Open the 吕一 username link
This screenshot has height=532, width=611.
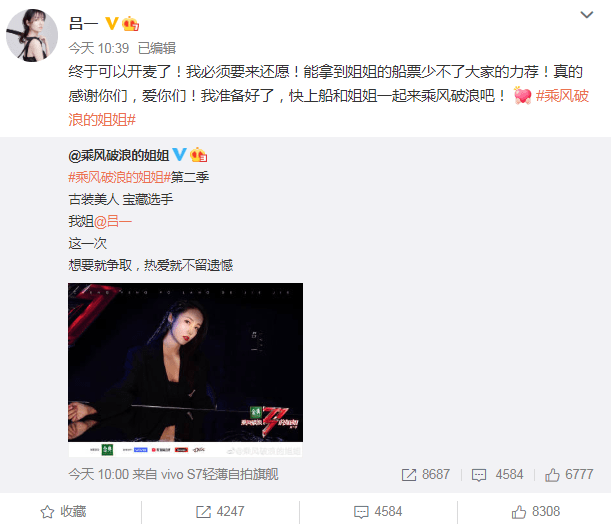(x=83, y=24)
